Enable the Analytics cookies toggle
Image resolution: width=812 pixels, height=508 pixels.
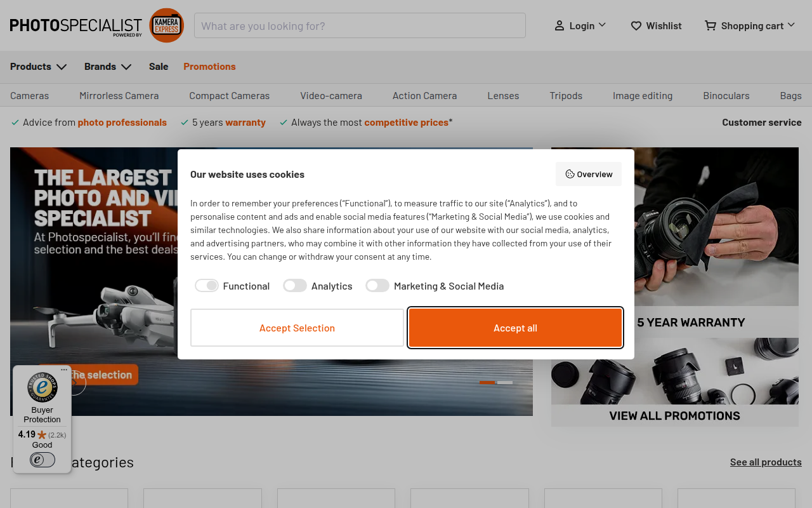[x=295, y=286]
